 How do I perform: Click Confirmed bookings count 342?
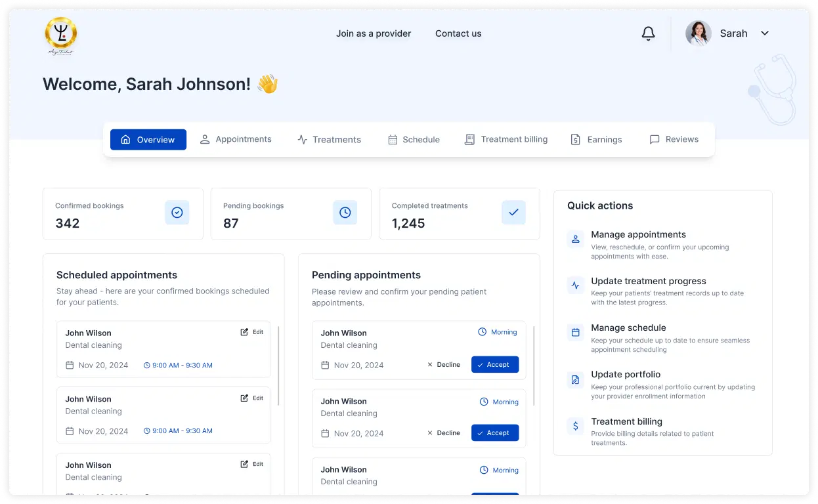pos(68,223)
